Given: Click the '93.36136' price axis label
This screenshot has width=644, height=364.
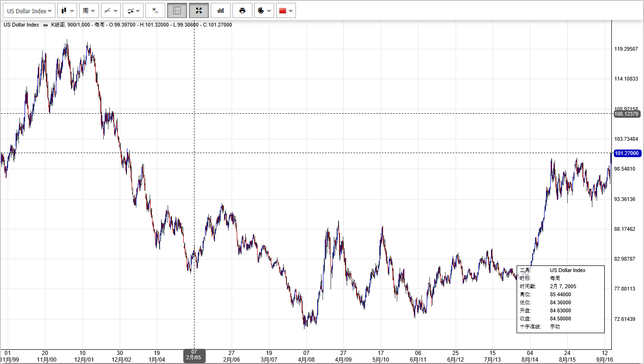Looking at the screenshot, I should point(626,199).
